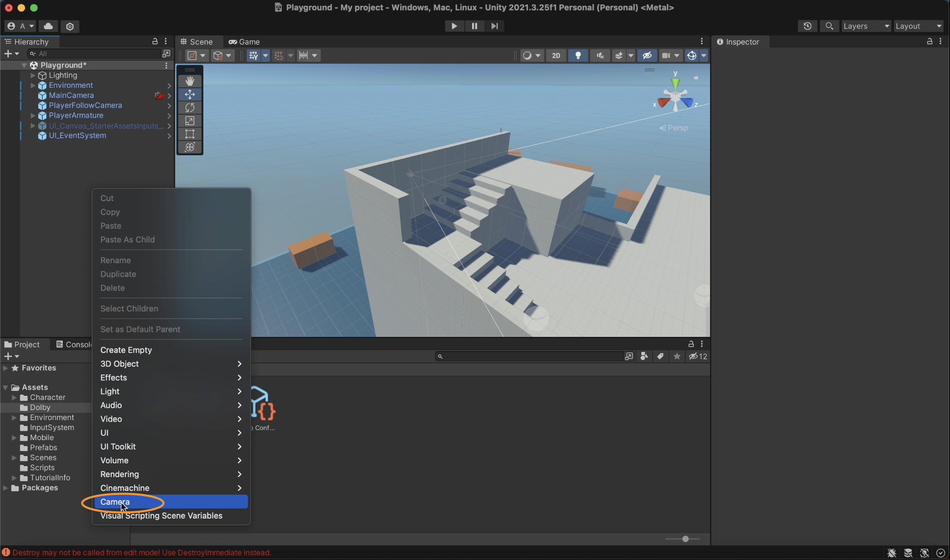Screen dimensions: 950x560
Task: Open the Undo History icon
Action: (807, 26)
